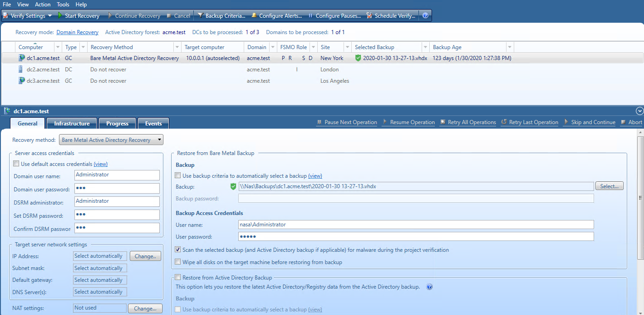Click green shield icon in Selected Backup column
The height and width of the screenshot is (315, 644).
tap(358, 58)
